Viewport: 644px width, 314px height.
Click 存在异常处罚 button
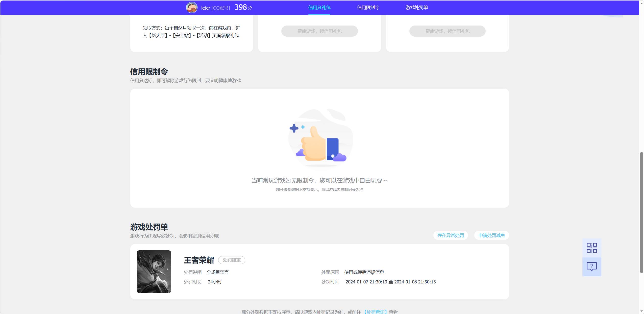pos(451,235)
